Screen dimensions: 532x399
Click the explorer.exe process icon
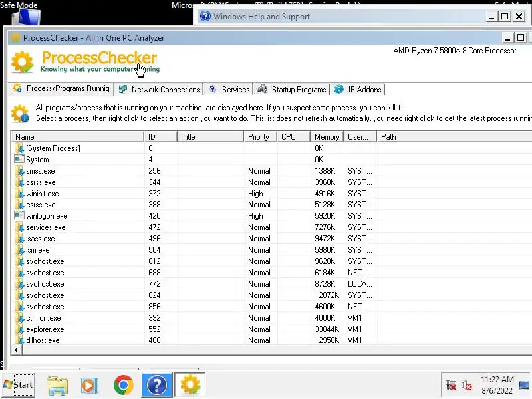pos(20,329)
